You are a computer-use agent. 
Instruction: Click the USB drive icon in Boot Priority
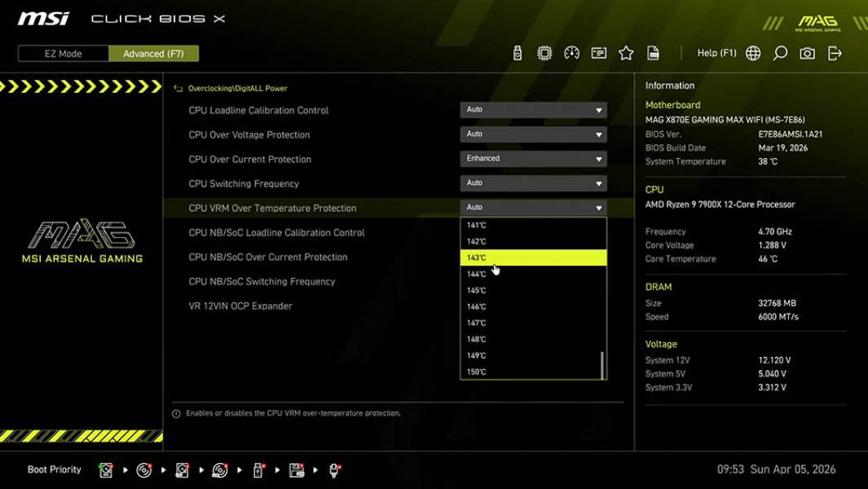pyautogui.click(x=258, y=469)
